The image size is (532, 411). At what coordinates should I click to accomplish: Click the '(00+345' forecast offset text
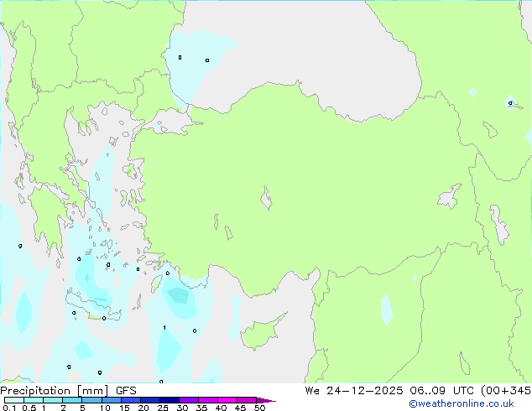point(506,391)
